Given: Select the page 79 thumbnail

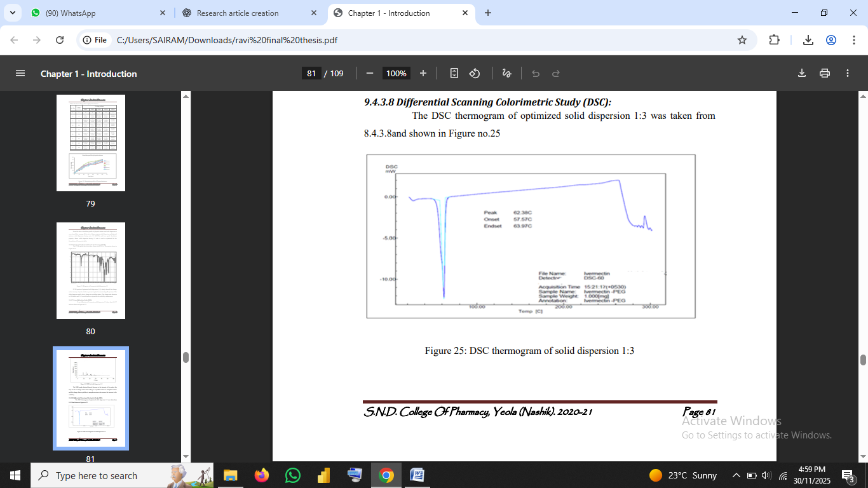Looking at the screenshot, I should point(91,143).
